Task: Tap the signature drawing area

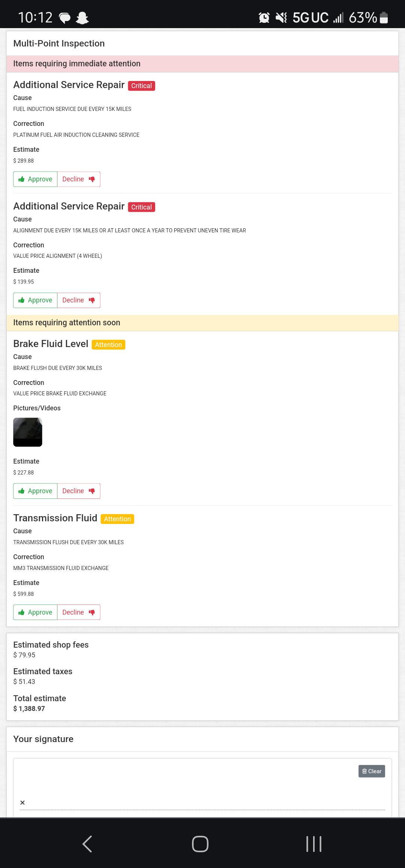Action: click(x=202, y=787)
